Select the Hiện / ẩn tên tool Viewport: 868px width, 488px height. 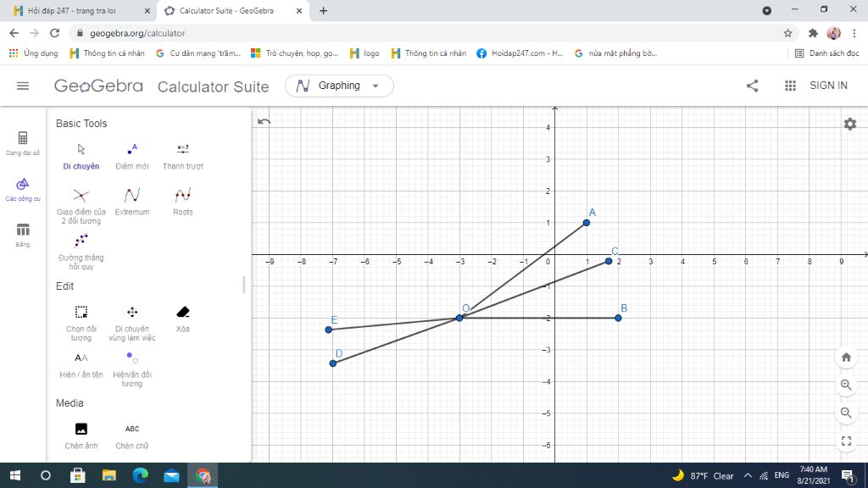click(81, 365)
